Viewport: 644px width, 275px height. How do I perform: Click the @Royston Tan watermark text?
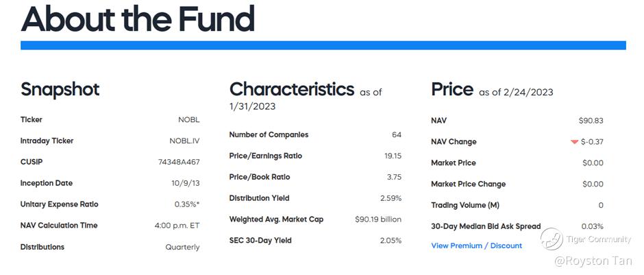click(593, 261)
